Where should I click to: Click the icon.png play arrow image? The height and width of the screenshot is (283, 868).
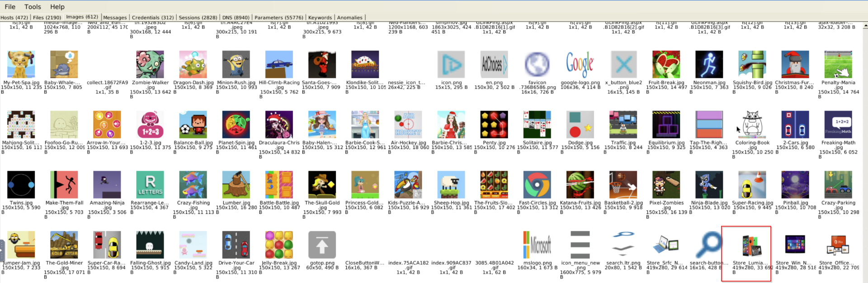point(451,65)
